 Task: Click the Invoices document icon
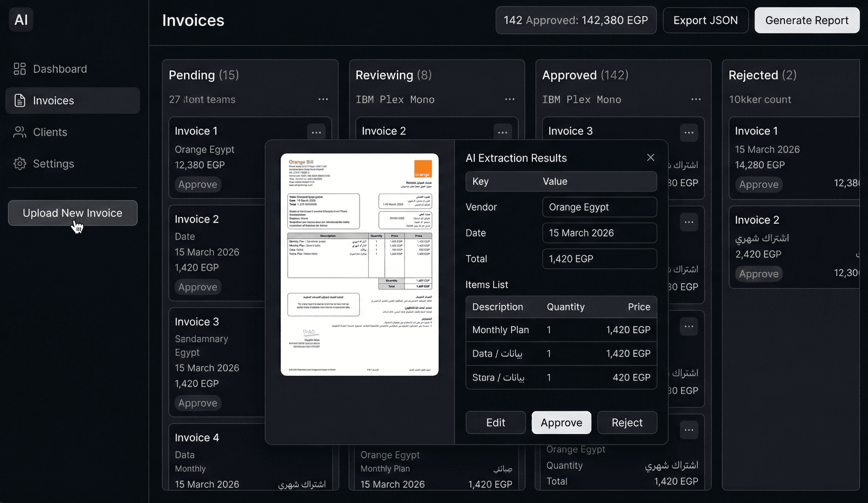tap(20, 100)
